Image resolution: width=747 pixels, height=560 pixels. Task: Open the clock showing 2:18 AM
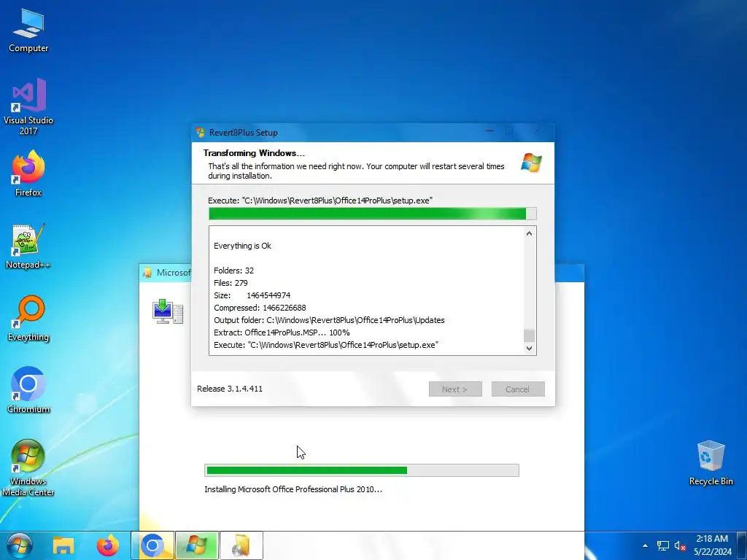(712, 545)
